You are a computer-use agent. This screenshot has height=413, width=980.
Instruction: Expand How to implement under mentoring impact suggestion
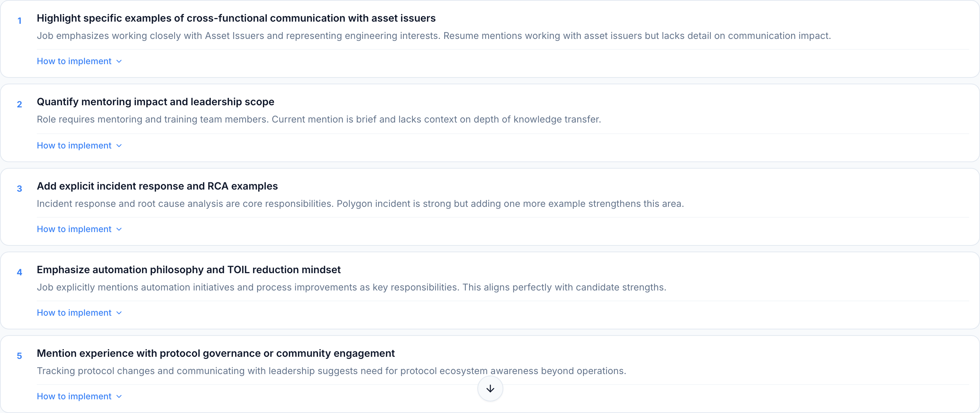coord(79,145)
